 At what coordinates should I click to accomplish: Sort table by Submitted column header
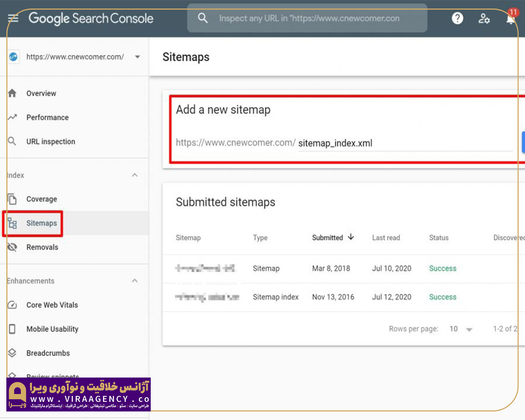click(x=327, y=237)
